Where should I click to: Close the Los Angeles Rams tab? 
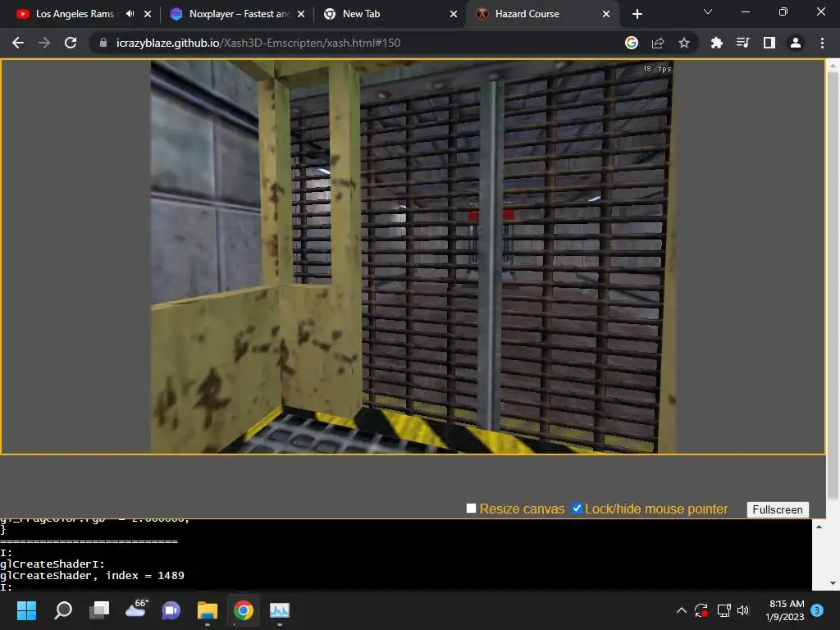(148, 14)
